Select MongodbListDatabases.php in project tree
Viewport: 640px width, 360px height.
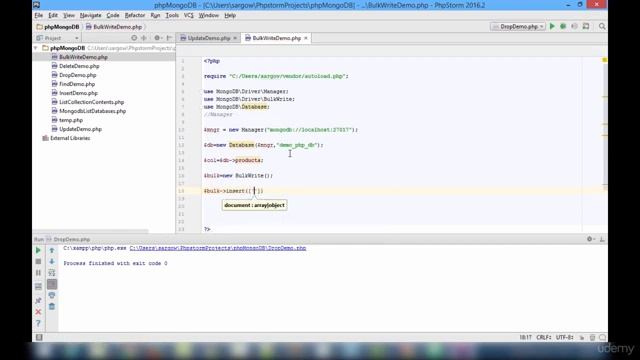(x=92, y=111)
